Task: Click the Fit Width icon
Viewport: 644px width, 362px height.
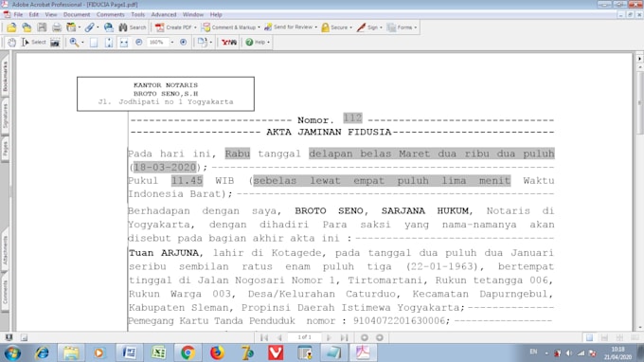Action: click(x=124, y=43)
